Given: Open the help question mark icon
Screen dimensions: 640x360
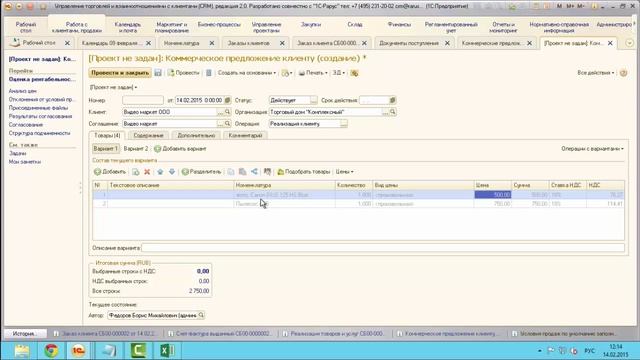Looking at the screenshot, I should 623,73.
